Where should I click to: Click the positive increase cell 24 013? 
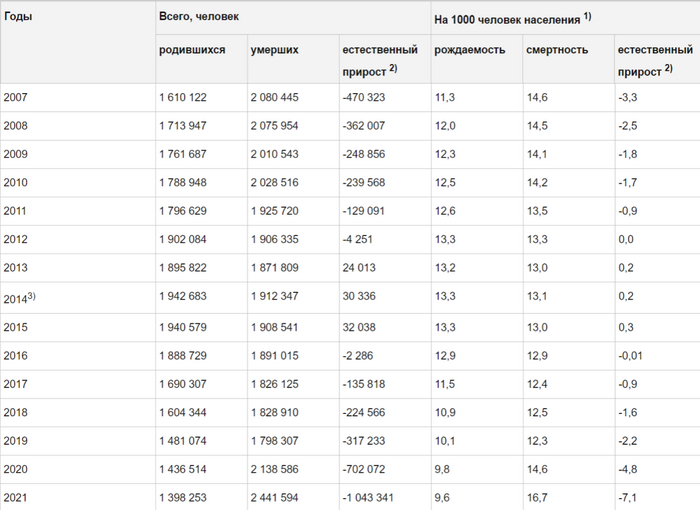[359, 268]
